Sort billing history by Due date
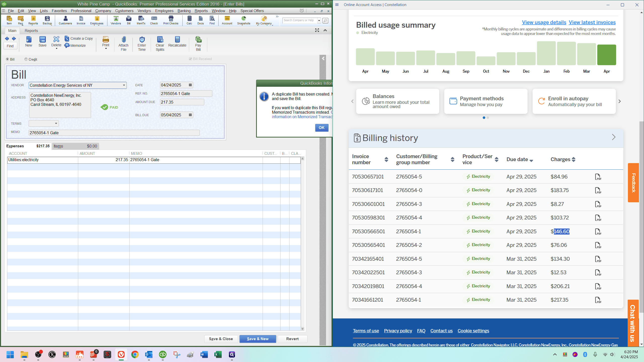Viewport: 644px width, 362px height. tap(531, 160)
